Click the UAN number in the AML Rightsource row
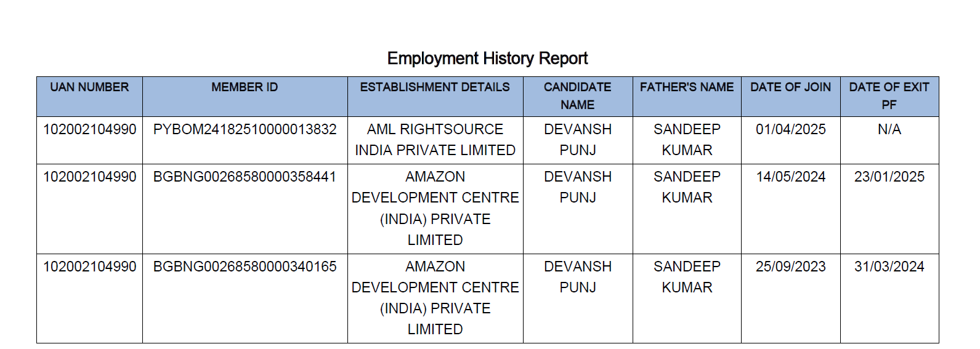The height and width of the screenshot is (349, 980). tap(89, 129)
